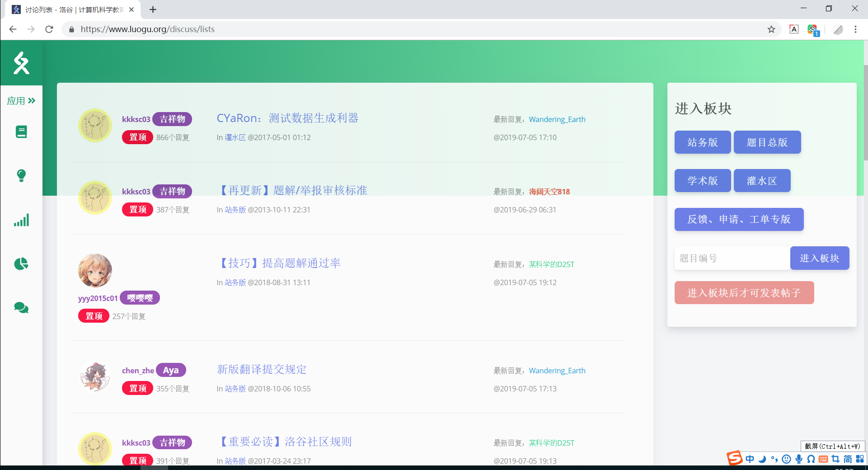Enter the 站务版 board button
This screenshot has height=470, width=868.
pyautogui.click(x=703, y=142)
